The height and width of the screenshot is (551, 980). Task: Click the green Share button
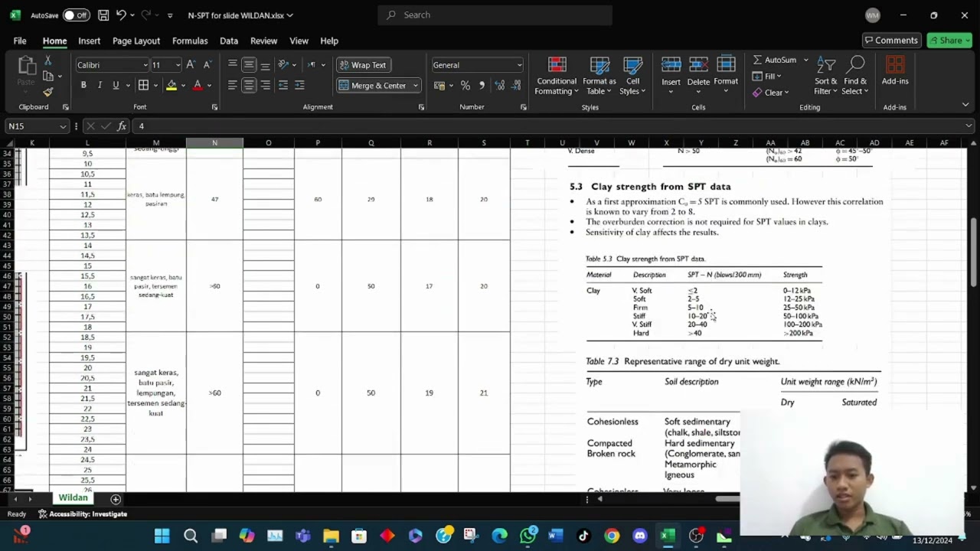tap(949, 41)
